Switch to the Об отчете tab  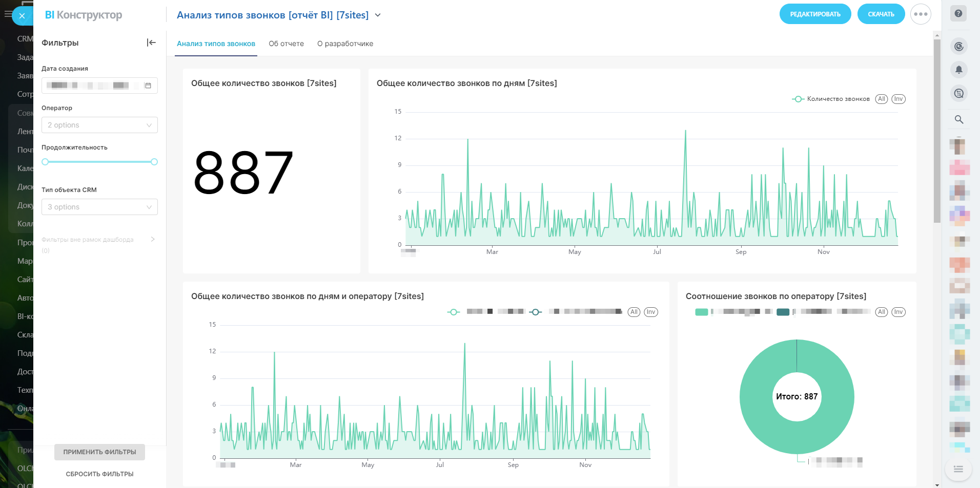point(286,44)
